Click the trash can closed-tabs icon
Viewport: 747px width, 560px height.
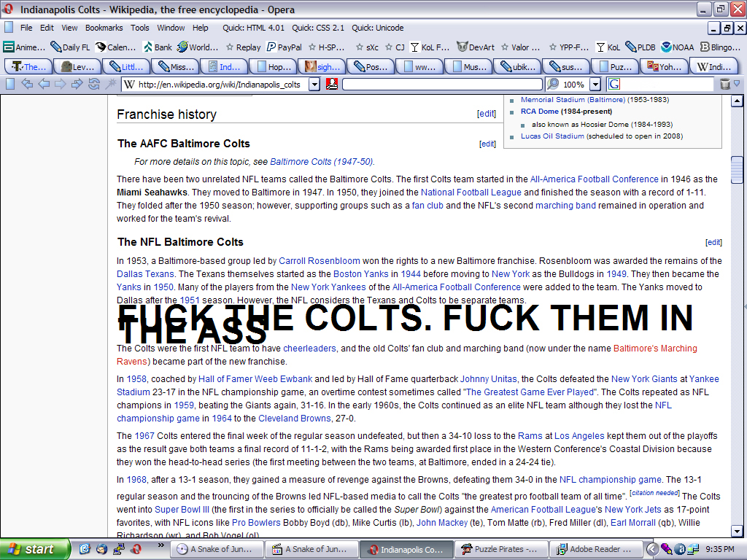point(724,84)
